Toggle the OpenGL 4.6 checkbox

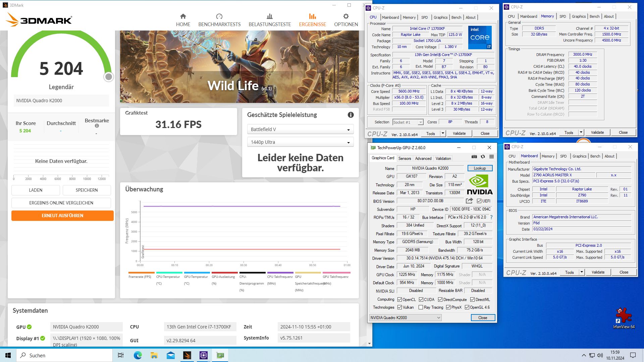pos(467,307)
